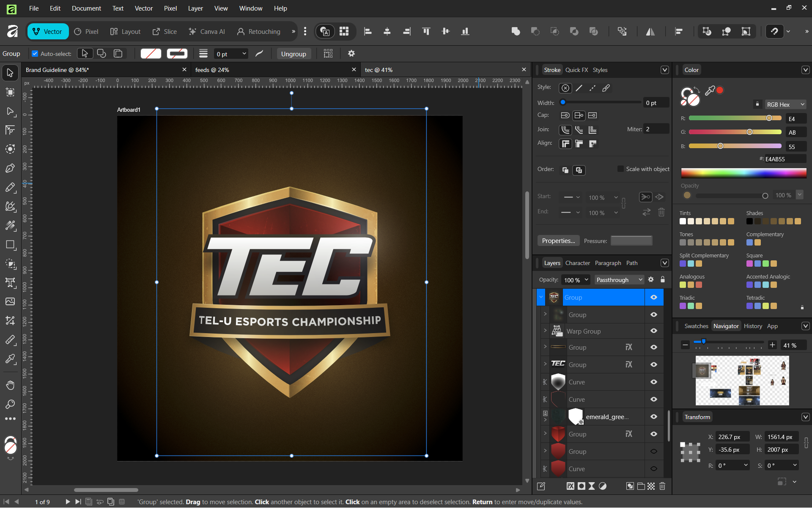Click the hex color field E4AB55
This screenshot has width=812, height=508.
click(x=785, y=159)
